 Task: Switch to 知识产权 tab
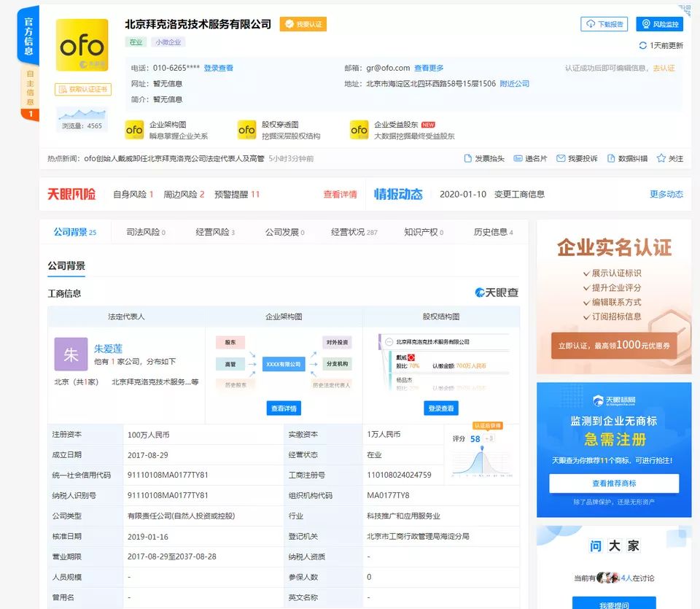[x=424, y=232]
